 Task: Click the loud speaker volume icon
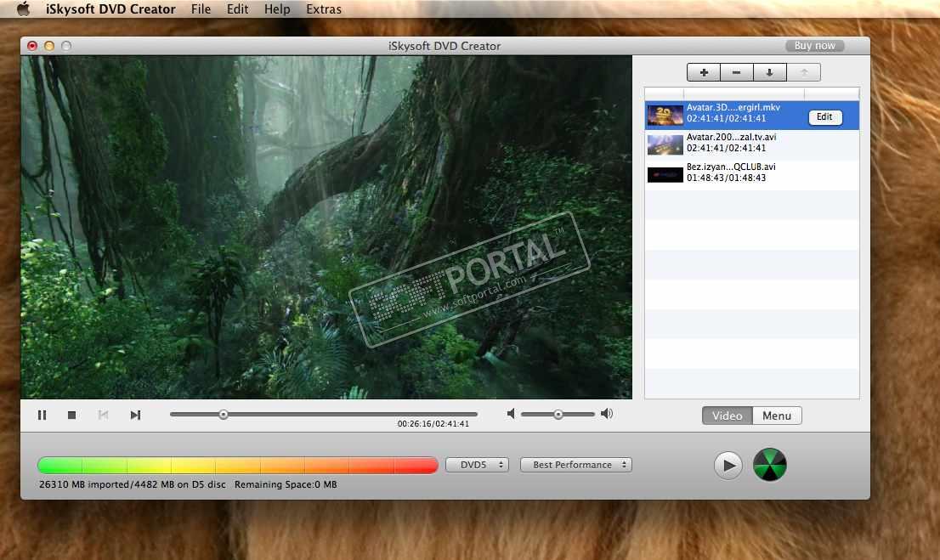click(607, 414)
